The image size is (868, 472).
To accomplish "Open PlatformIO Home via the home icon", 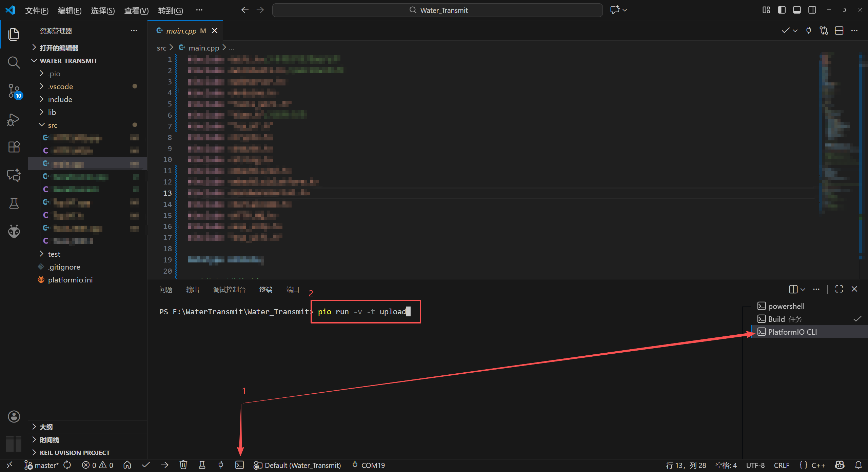I will [127, 465].
